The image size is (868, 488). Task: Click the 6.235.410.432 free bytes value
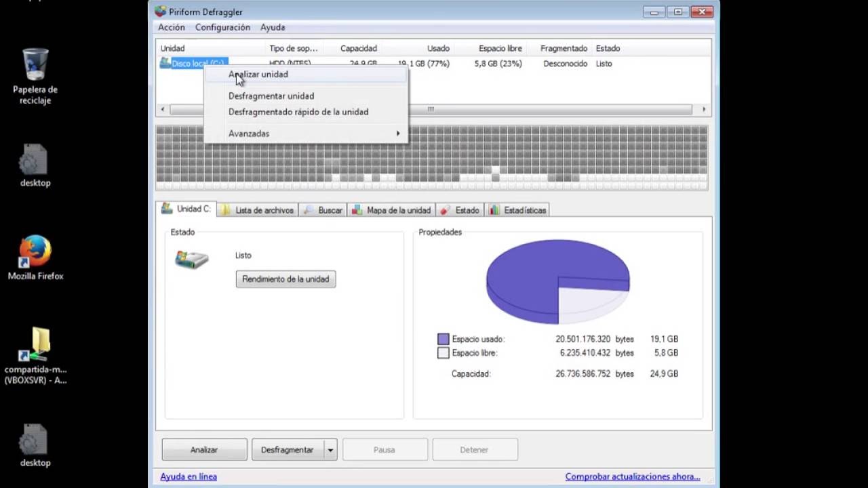pos(585,353)
